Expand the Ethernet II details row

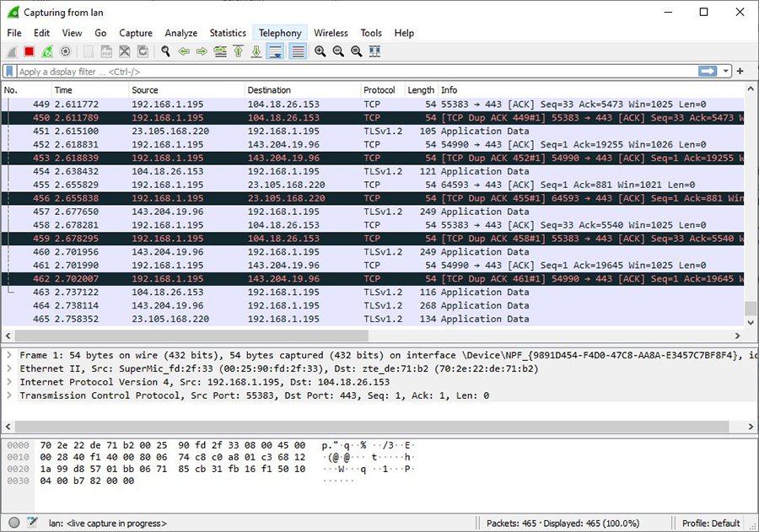tap(8, 368)
